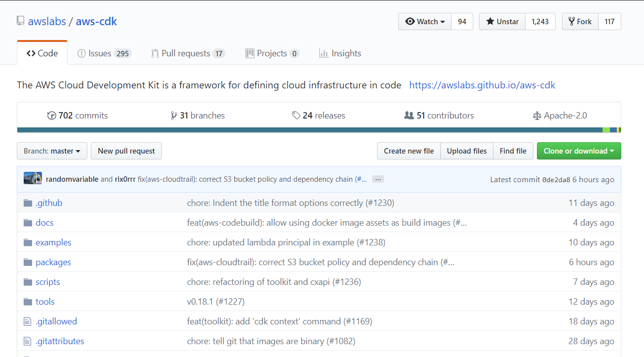644x357 pixels.
Task: Click the packages folder icon
Action: tap(28, 262)
